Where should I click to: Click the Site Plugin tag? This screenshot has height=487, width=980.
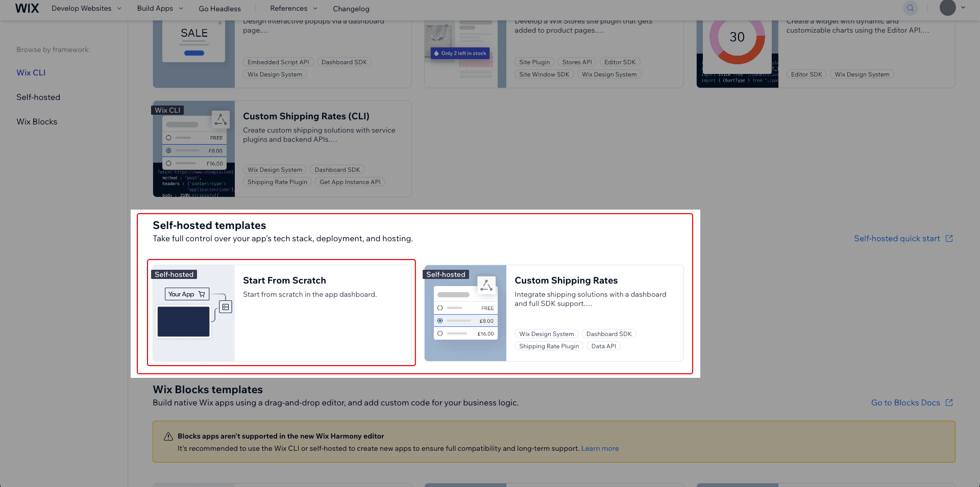[534, 62]
